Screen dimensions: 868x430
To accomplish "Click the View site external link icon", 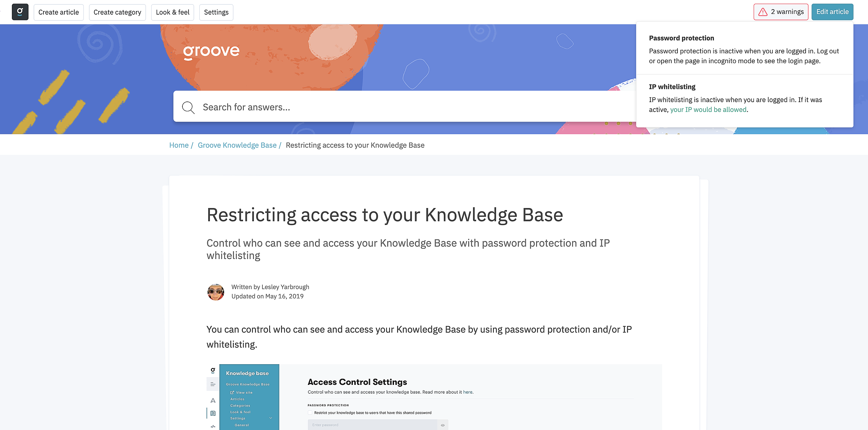I will (232, 392).
